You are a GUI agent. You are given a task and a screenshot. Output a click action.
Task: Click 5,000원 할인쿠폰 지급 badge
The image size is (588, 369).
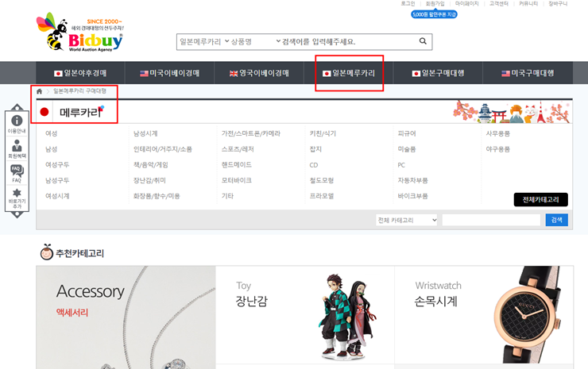pyautogui.click(x=435, y=14)
